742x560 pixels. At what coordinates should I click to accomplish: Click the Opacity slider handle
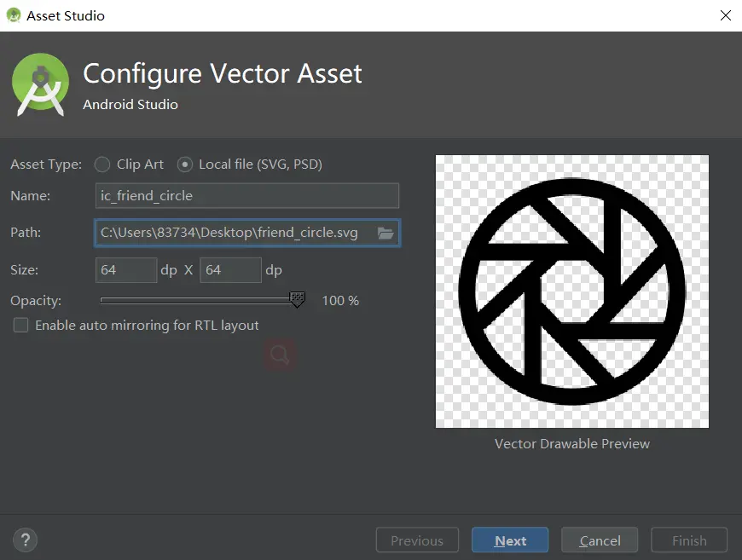pyautogui.click(x=297, y=299)
